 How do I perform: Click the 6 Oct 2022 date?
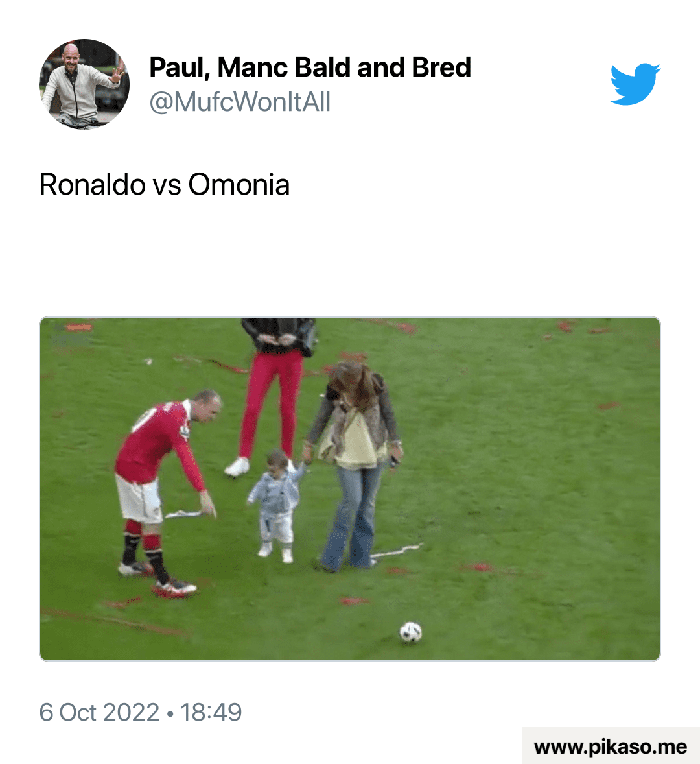99,712
